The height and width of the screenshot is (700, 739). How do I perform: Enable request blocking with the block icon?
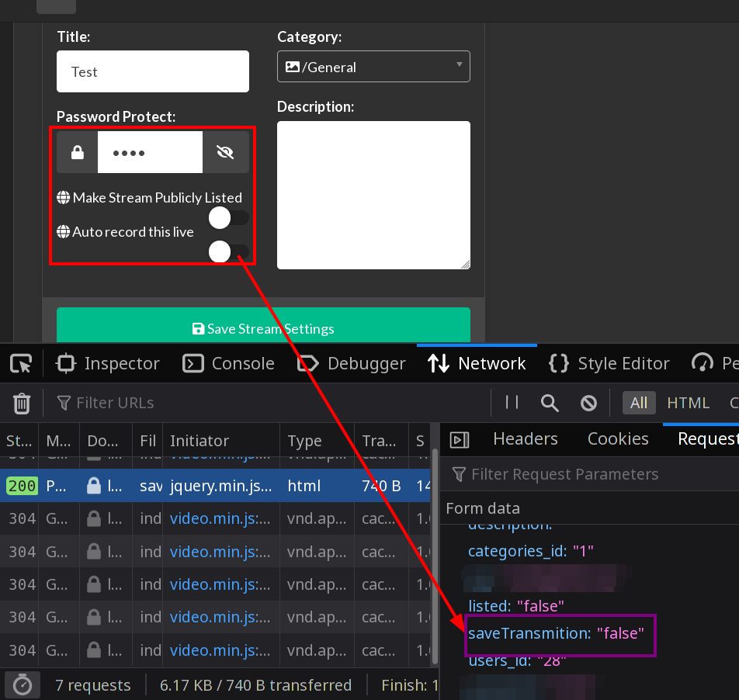[588, 403]
